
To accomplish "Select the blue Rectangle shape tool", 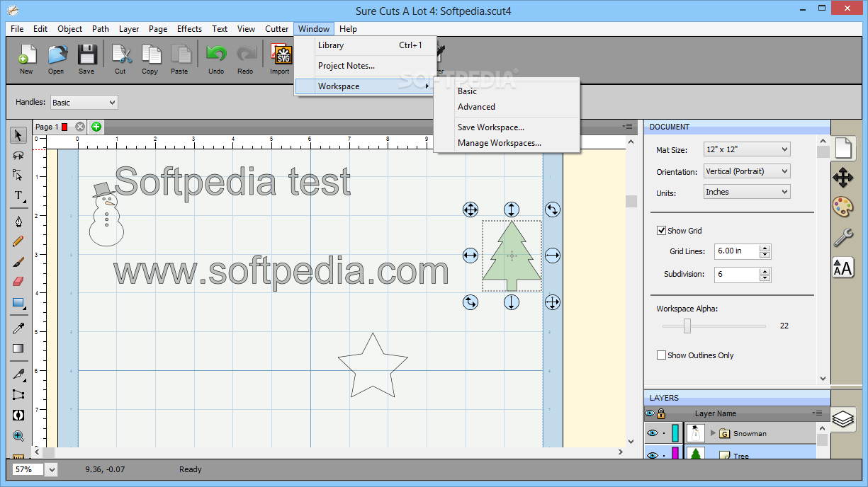I will coord(18,303).
